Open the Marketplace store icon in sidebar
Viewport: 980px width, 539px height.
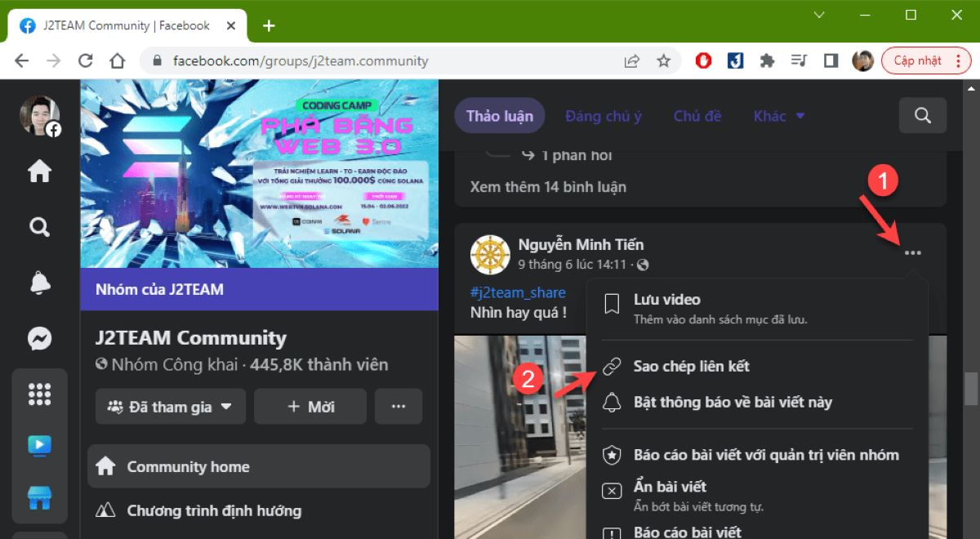point(39,498)
